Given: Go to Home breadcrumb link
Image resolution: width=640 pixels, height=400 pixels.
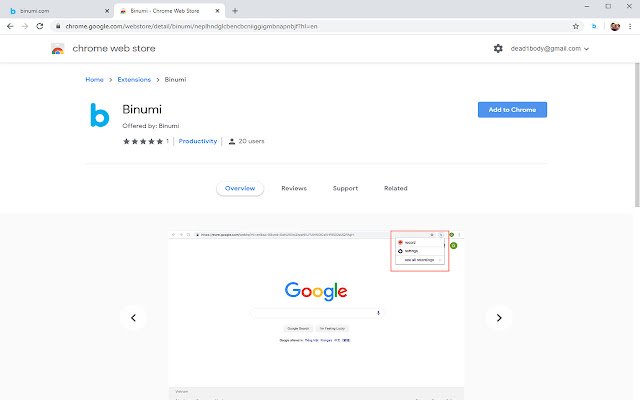Looking at the screenshot, I should (x=94, y=80).
